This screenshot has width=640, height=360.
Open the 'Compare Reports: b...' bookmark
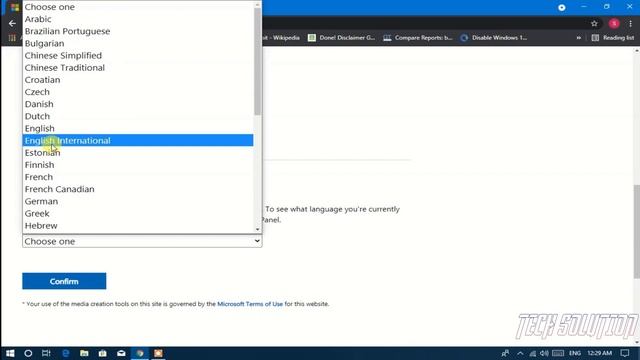(x=418, y=38)
